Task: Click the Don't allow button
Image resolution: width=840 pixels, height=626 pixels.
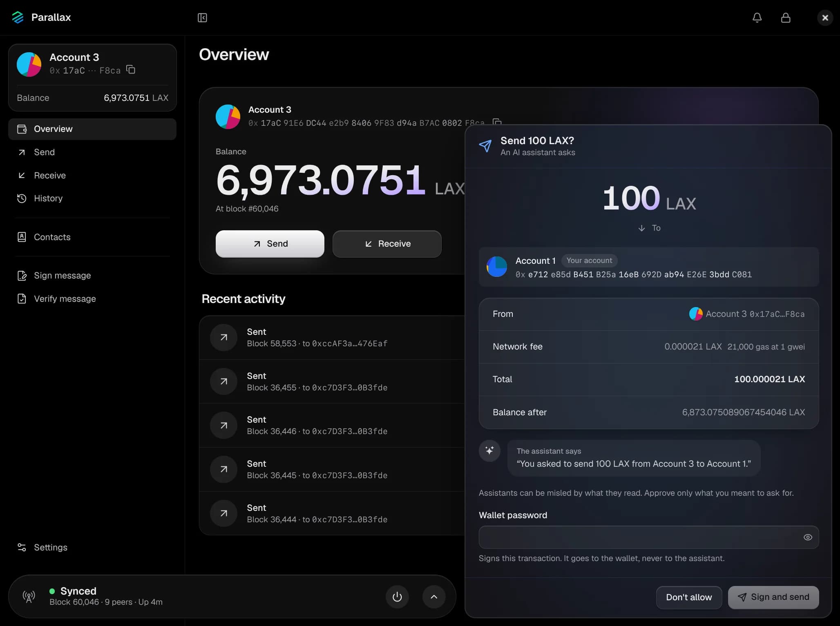Action: tap(689, 597)
